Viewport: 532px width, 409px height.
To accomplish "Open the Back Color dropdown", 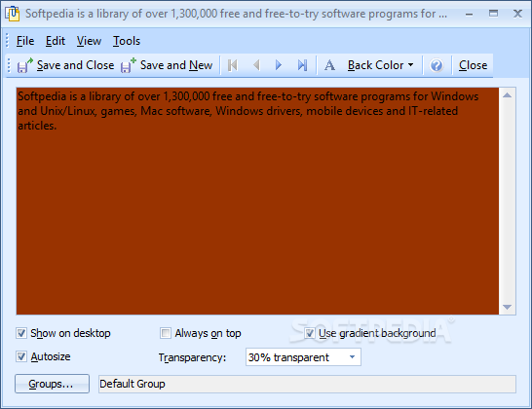I will (x=380, y=65).
